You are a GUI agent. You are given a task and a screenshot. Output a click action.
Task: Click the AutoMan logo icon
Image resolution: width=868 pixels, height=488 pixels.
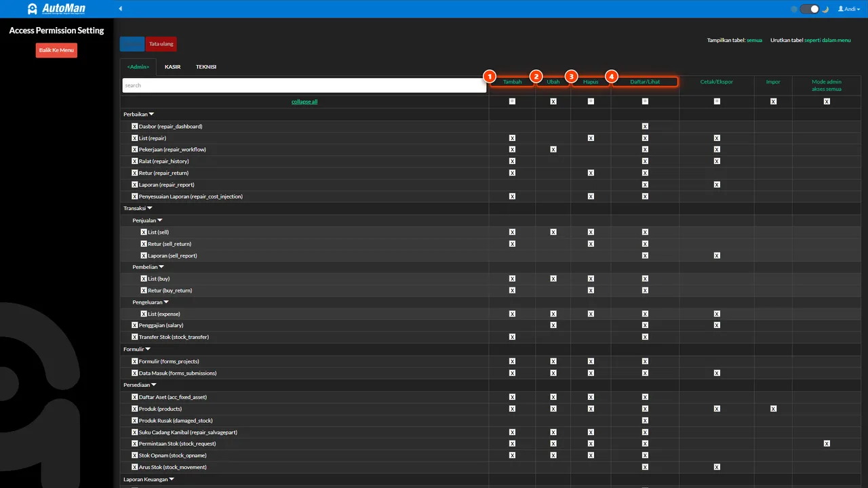(x=33, y=9)
